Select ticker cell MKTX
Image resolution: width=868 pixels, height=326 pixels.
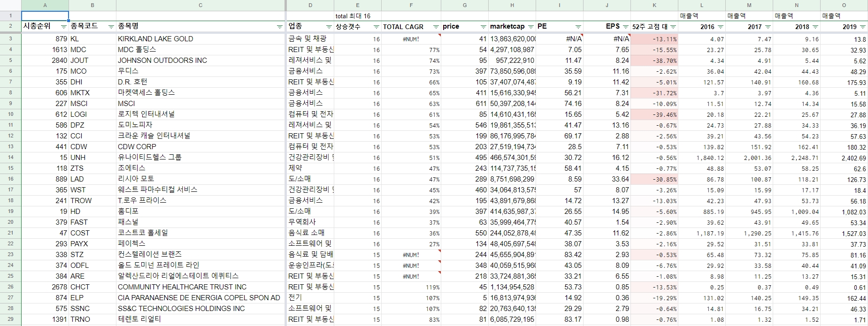pos(92,93)
